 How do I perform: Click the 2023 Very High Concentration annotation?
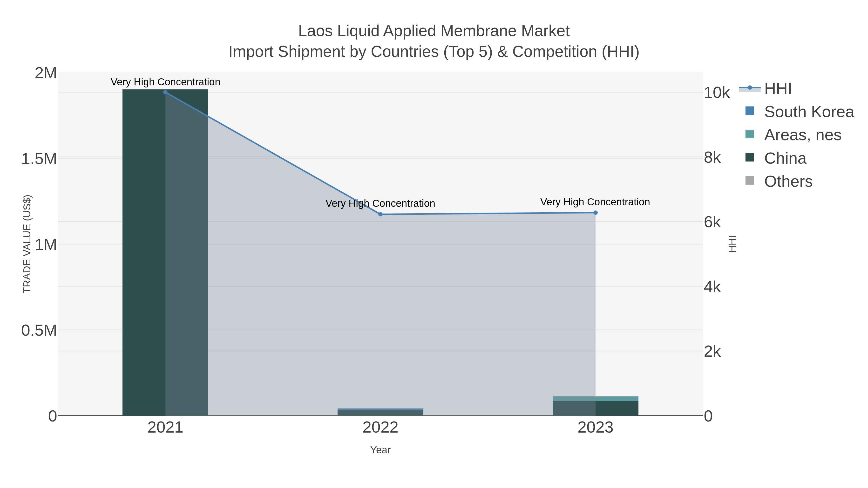pyautogui.click(x=595, y=202)
